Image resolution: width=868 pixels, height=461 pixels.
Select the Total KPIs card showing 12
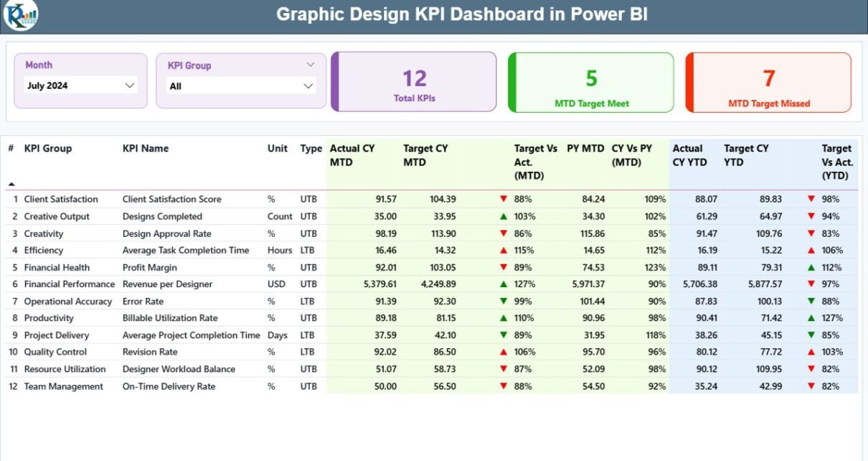click(414, 82)
